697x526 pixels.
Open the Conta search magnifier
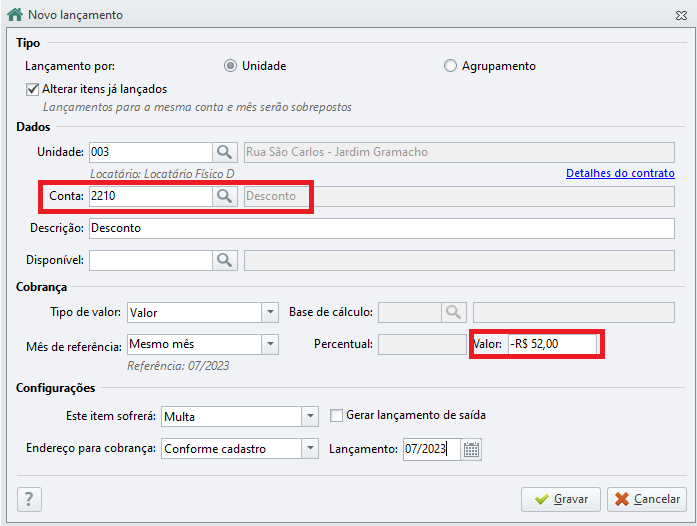click(x=224, y=196)
